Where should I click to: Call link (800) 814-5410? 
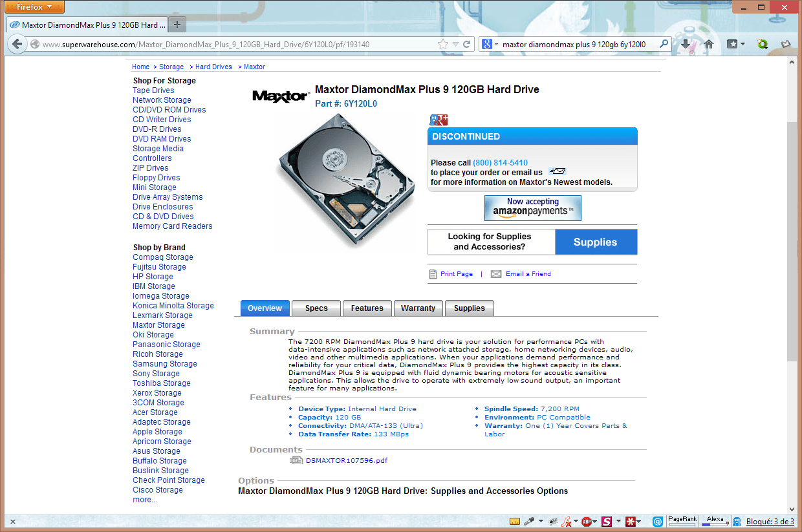click(500, 163)
